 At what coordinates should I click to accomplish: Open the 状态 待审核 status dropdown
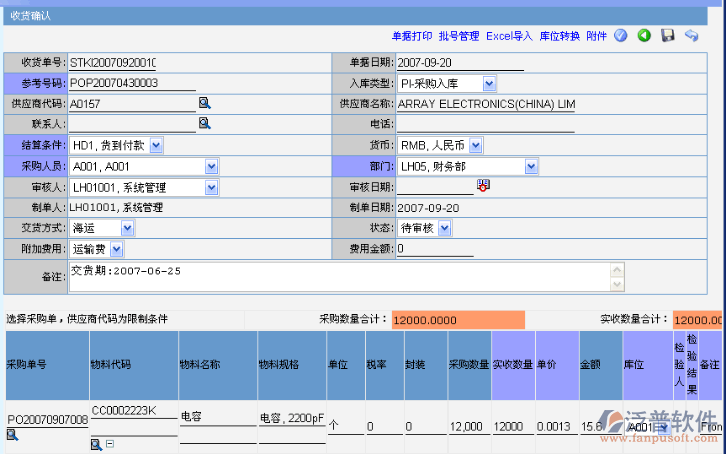tap(444, 228)
